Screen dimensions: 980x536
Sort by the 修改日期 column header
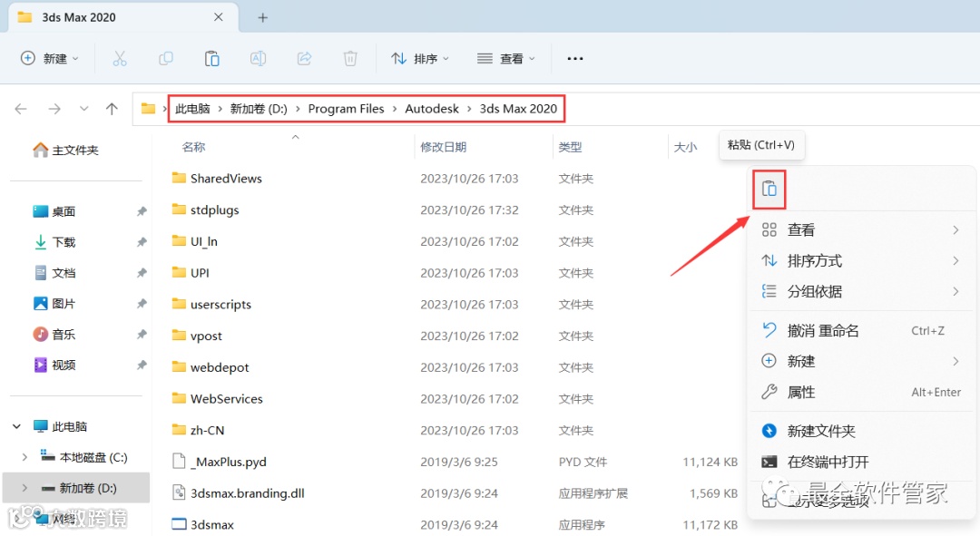pyautogui.click(x=443, y=148)
